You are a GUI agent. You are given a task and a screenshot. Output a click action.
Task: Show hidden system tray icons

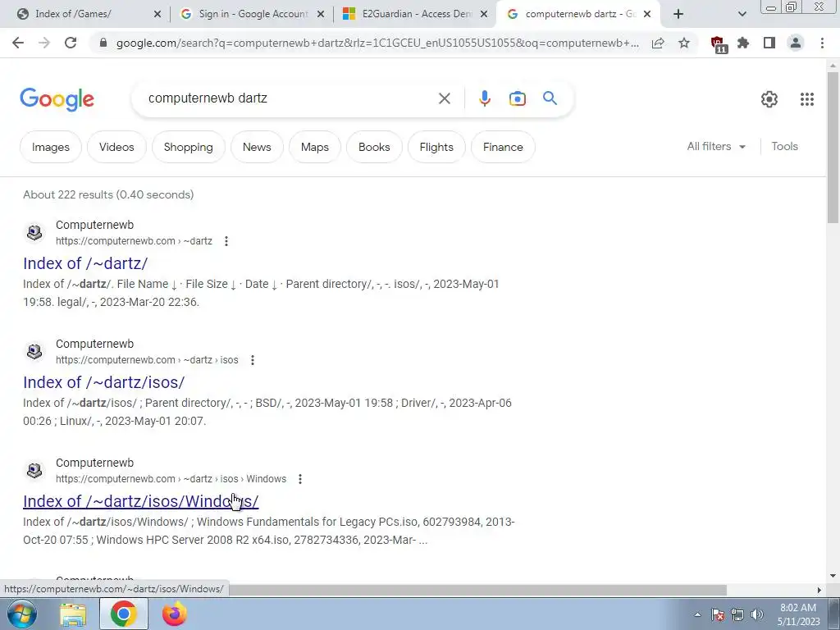tap(697, 614)
